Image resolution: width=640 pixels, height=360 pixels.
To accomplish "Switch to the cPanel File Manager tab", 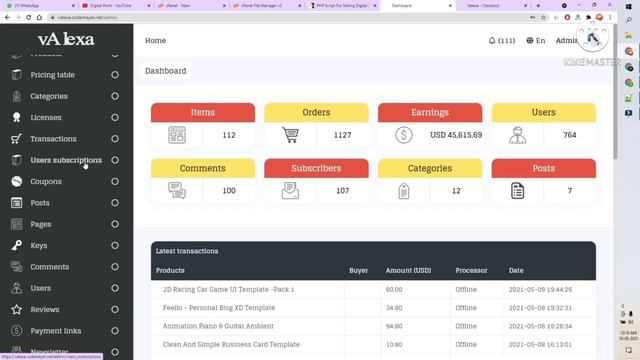I will [266, 6].
